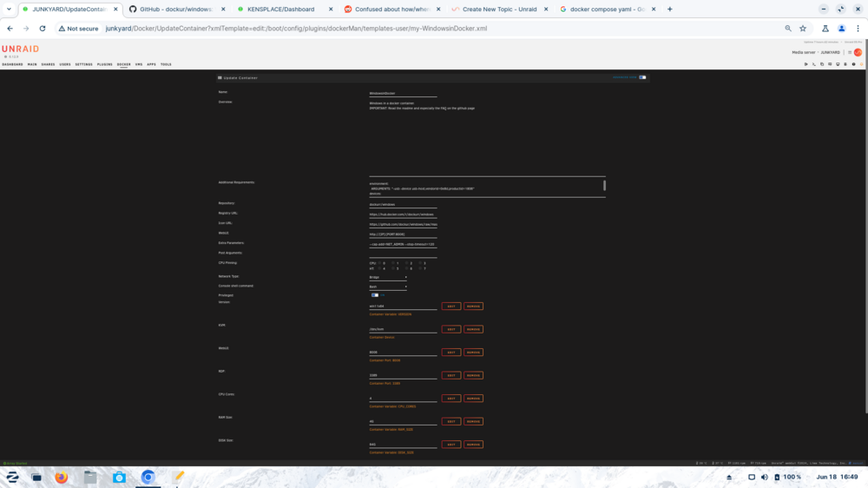This screenshot has width=868, height=488.
Task: Open the SETTINGS menu
Action: click(x=83, y=64)
